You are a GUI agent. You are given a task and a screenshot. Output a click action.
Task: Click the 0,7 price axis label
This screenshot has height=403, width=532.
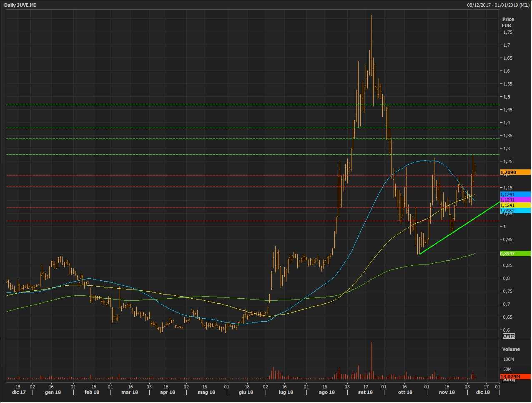point(507,304)
